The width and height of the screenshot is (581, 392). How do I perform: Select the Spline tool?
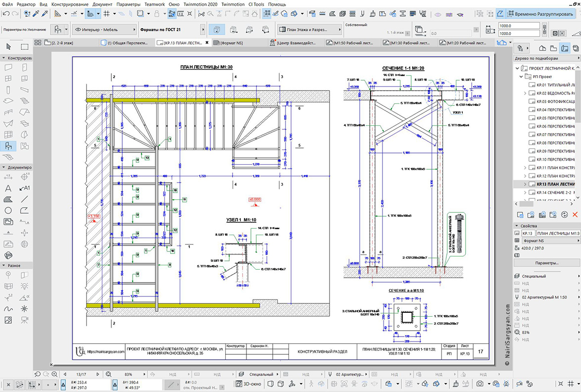pos(8,309)
